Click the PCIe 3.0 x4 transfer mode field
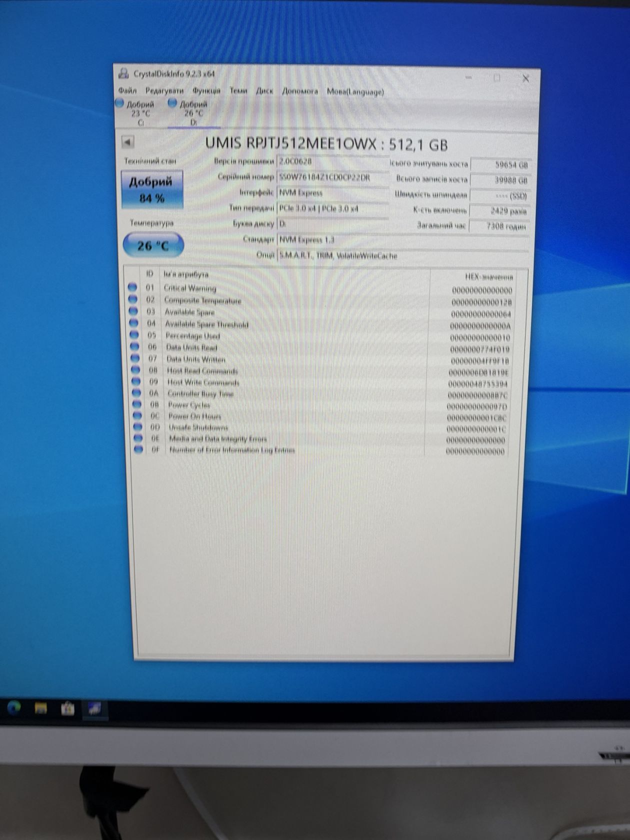The height and width of the screenshot is (840, 630). (x=332, y=208)
